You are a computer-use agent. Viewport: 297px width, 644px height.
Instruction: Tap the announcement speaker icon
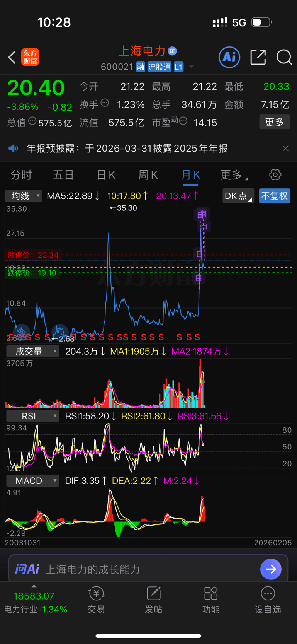point(14,149)
